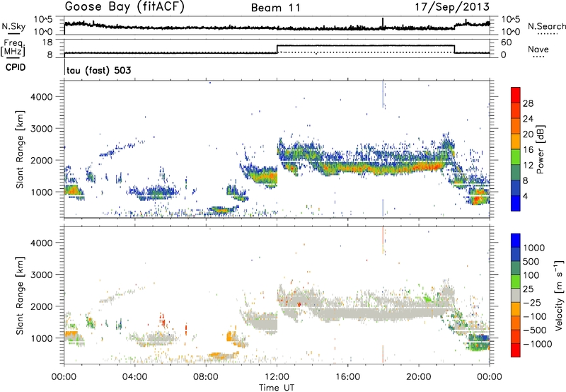Viewport: 566px width, 392px height.
Task: Click the "N.Search" legend label
Action: (x=546, y=26)
